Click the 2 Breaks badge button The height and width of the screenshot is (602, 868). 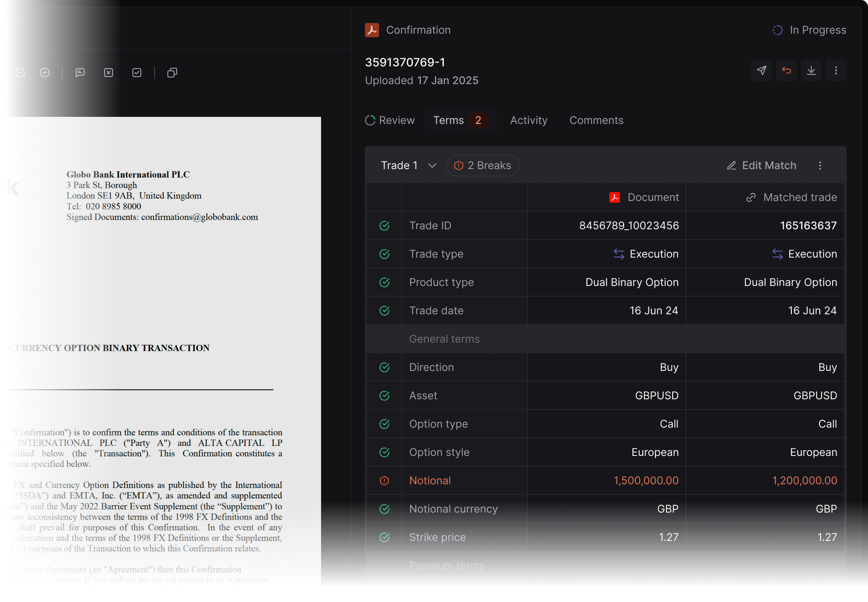(483, 166)
